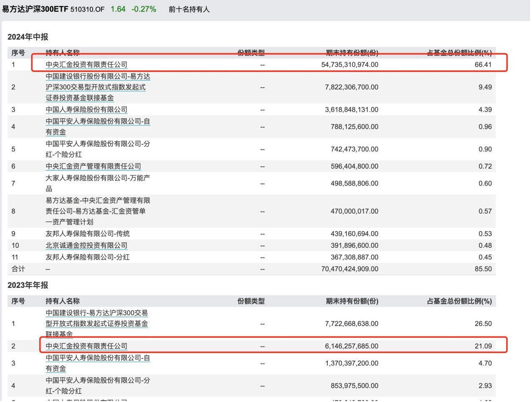Select ratio value 9.49

[x=485, y=87]
